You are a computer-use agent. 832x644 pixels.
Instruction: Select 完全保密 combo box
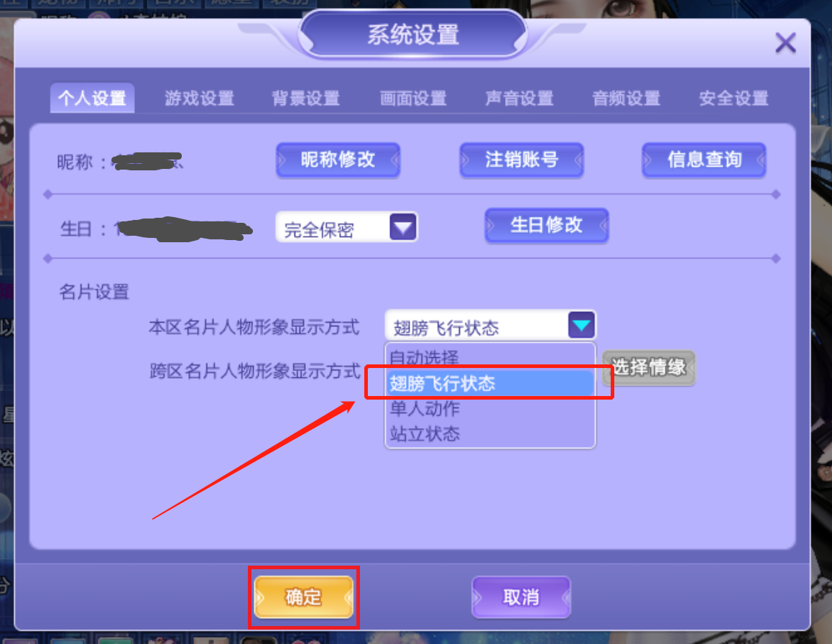pos(347,227)
